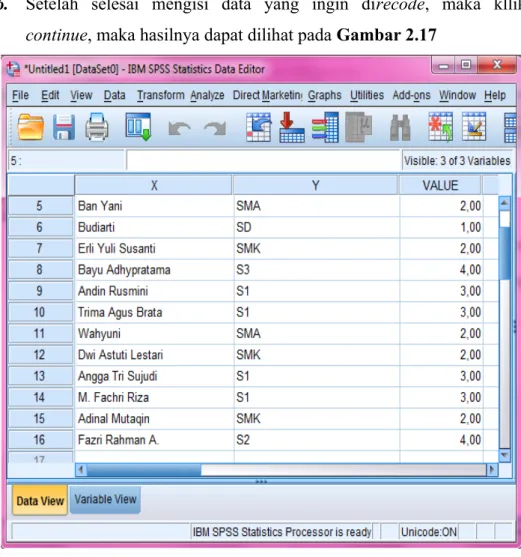Screen dimensions: 521x557
Task: Click the Redo arrow icon
Action: click(215, 128)
